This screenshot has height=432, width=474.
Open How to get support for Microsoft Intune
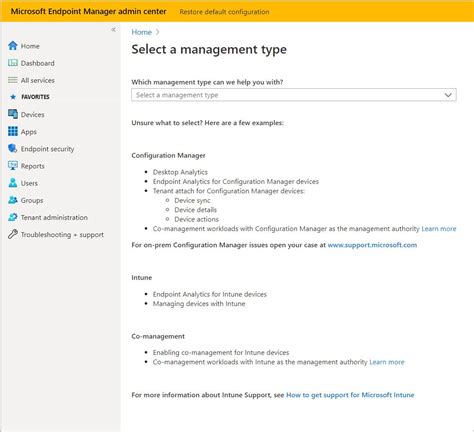(x=350, y=395)
